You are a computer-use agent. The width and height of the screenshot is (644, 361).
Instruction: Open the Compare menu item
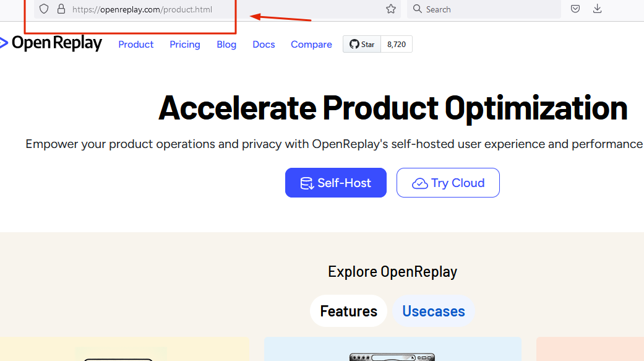click(311, 45)
